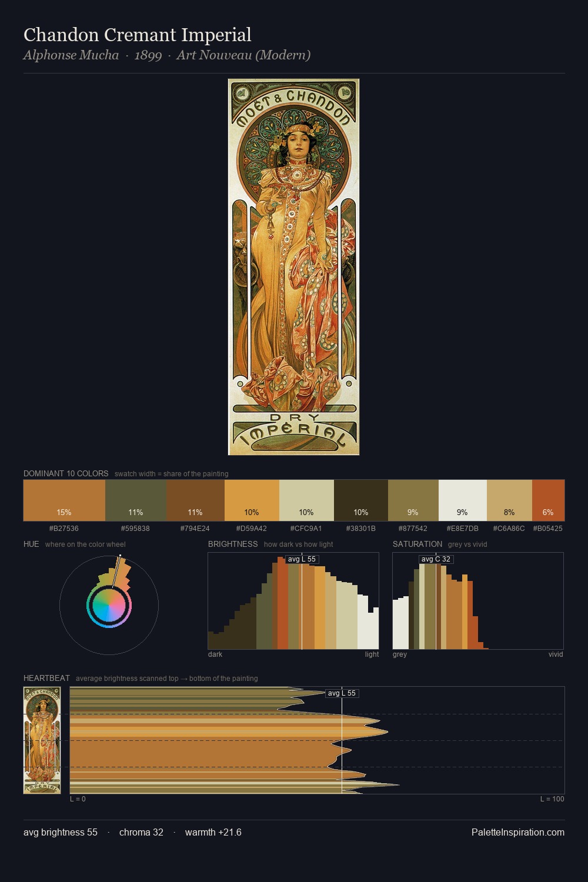Select the #B27536 color swatch
Viewport: 588px width, 882px height.
click(x=64, y=500)
